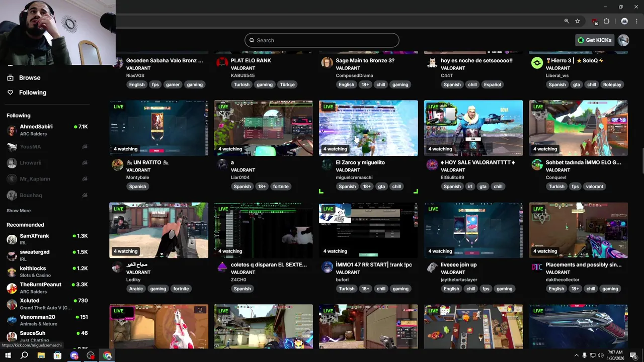This screenshot has height=362, width=644.
Task: Open Mr_Kaplann channel in sidebar
Action: click(x=48, y=179)
